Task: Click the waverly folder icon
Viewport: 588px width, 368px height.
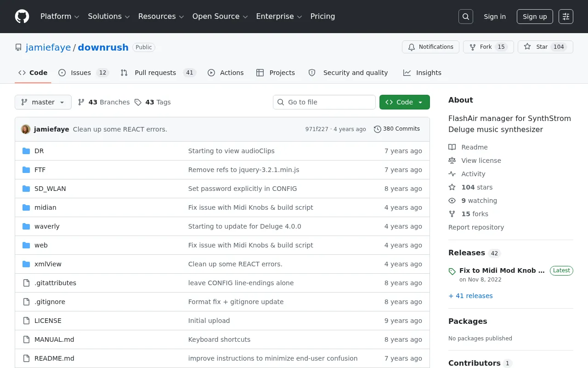Action: [x=26, y=226]
